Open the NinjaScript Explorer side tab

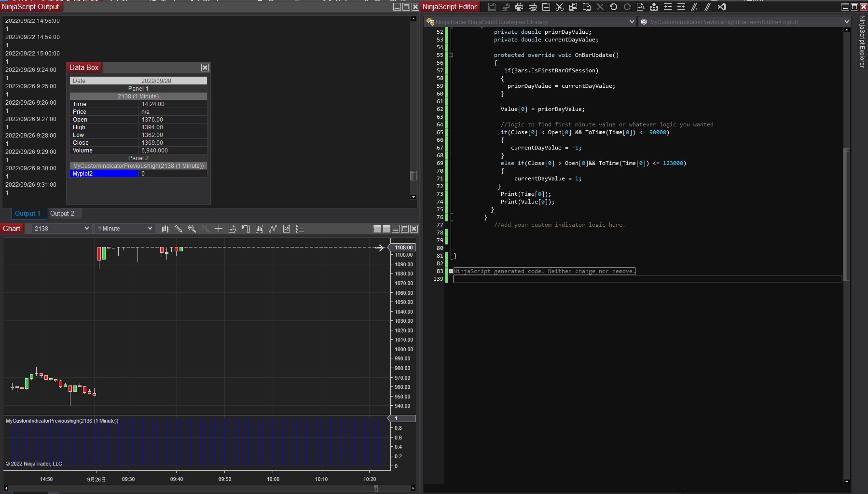862,41
